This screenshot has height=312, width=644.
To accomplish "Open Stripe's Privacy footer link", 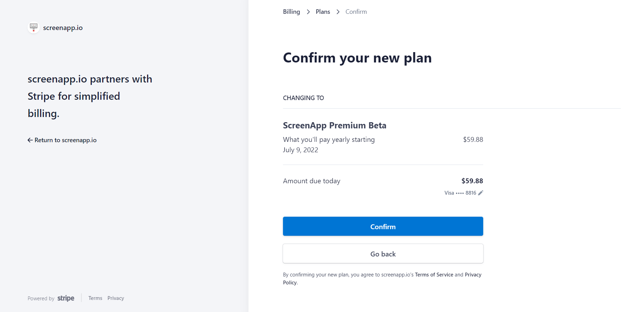I will point(116,298).
